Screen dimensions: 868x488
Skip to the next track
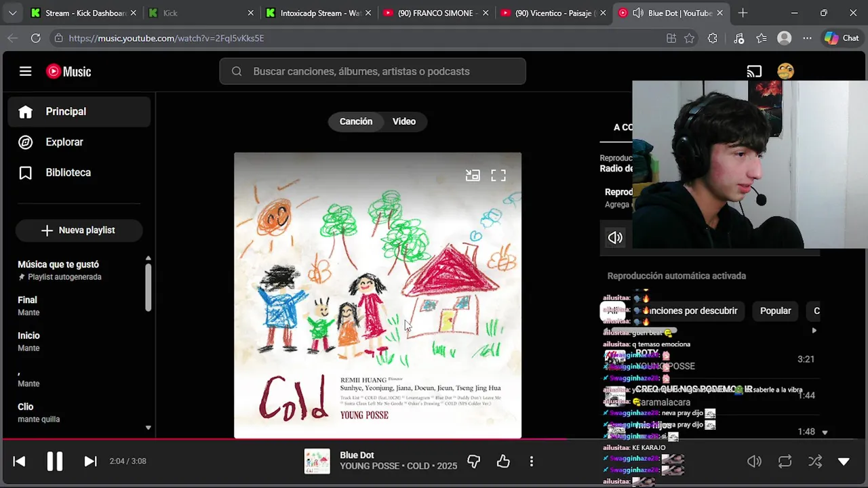pyautogui.click(x=90, y=462)
